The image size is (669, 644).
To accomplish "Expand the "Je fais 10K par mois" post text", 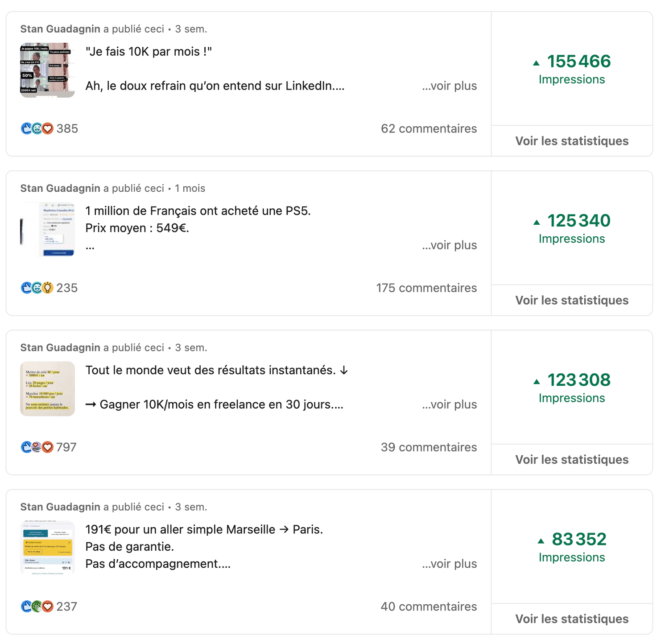I will click(x=449, y=86).
